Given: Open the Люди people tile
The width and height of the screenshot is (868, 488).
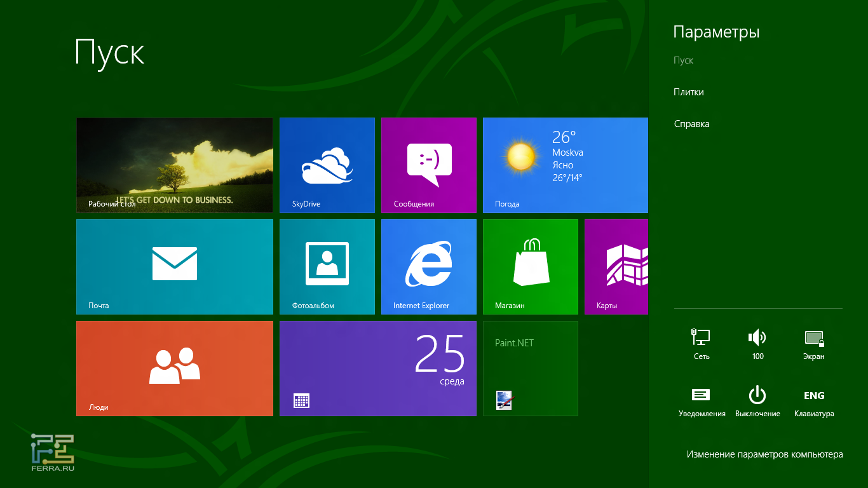Looking at the screenshot, I should 174,369.
